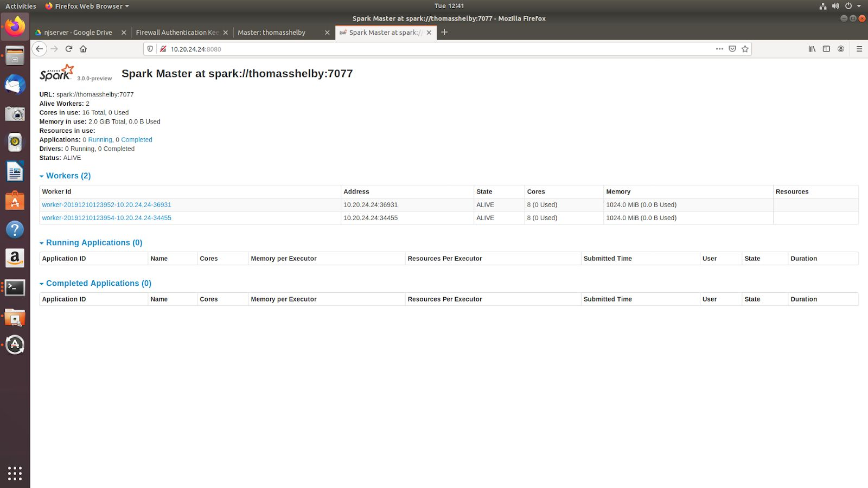Open the network status tray icon

(x=823, y=6)
